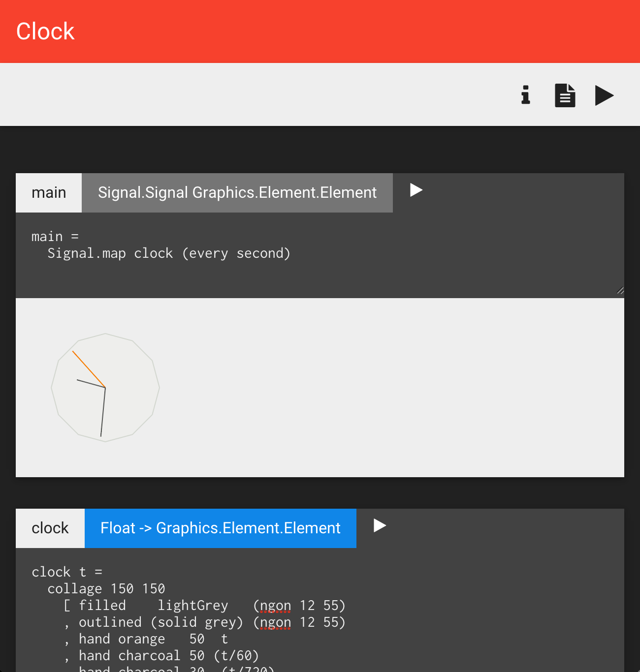Run the main cell with its play triangle
640x672 pixels.
(416, 190)
